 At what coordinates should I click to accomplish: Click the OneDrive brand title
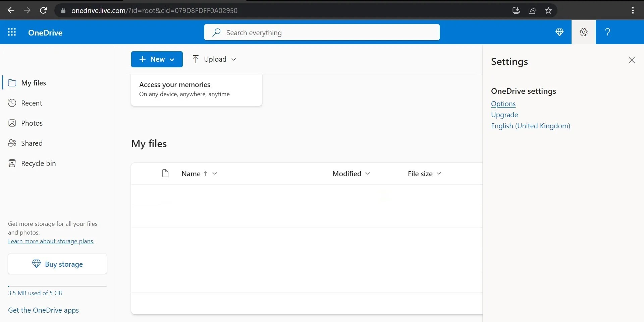[x=45, y=33]
